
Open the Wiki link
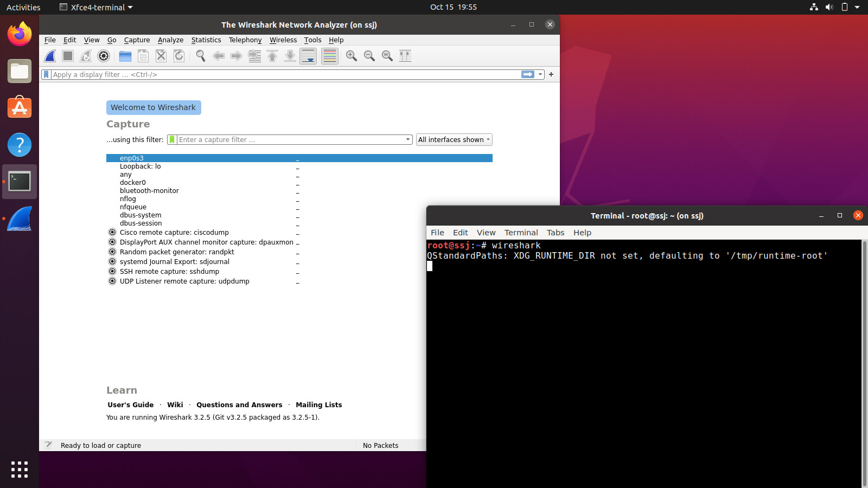tap(175, 405)
